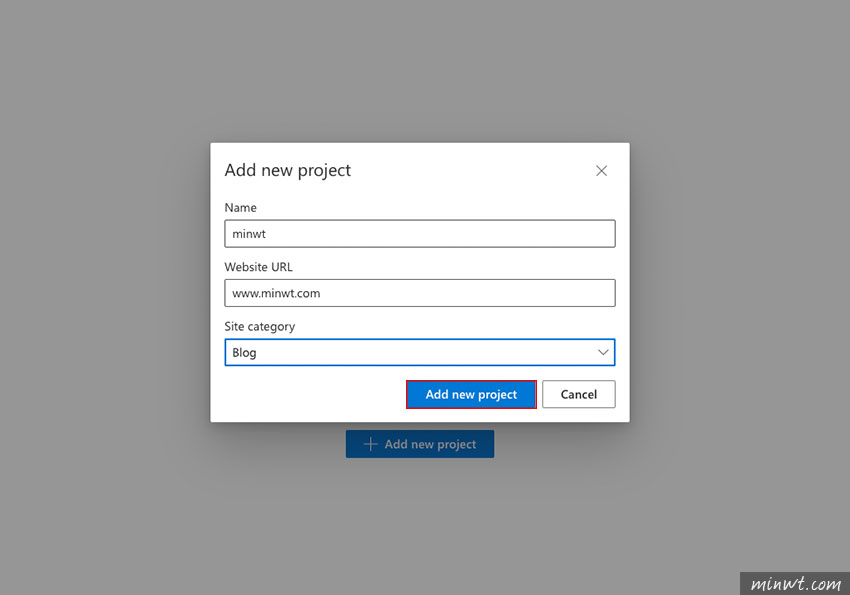850x595 pixels.
Task: Click empty dialog space left of Add new project button
Action: (314, 394)
